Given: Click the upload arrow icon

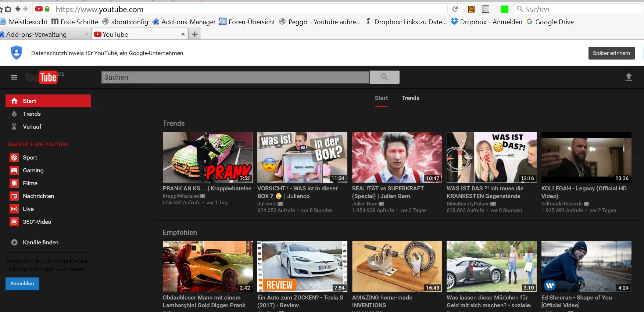Looking at the screenshot, I should pos(629,77).
